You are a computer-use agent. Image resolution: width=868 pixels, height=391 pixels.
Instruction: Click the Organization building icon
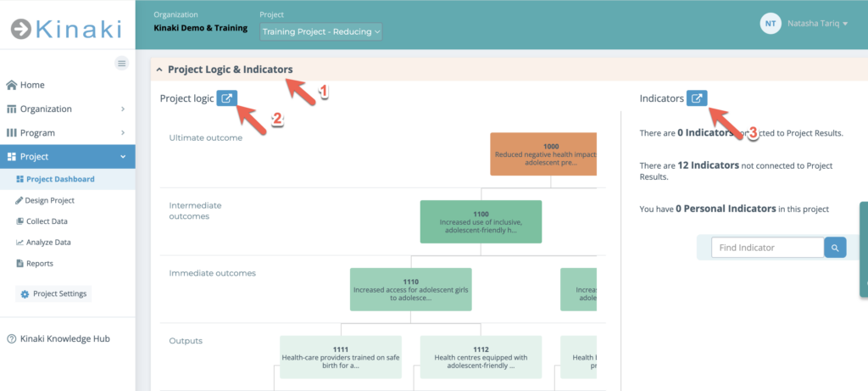click(11, 109)
